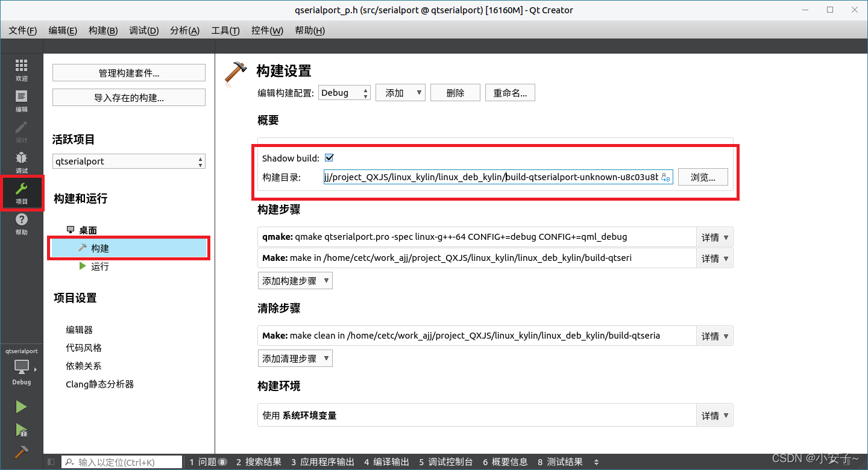The height and width of the screenshot is (470, 868).
Task: Open the active project qtserialport combo box
Action: click(129, 161)
